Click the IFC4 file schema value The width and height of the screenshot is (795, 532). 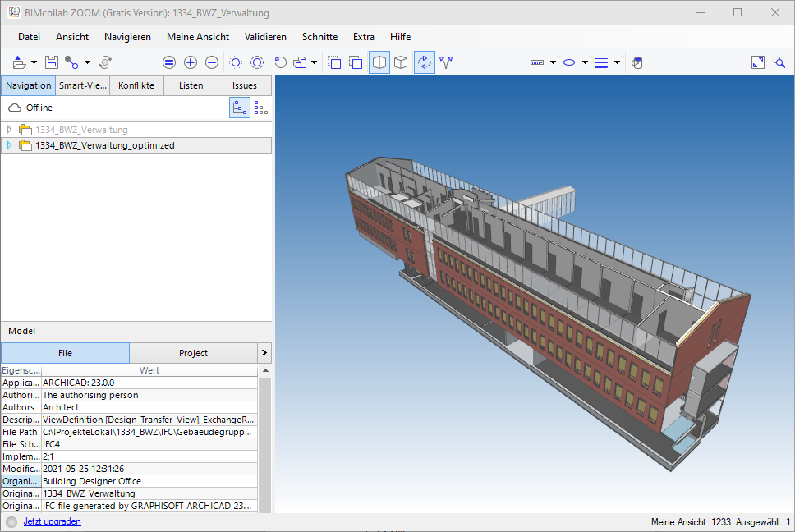tap(149, 444)
